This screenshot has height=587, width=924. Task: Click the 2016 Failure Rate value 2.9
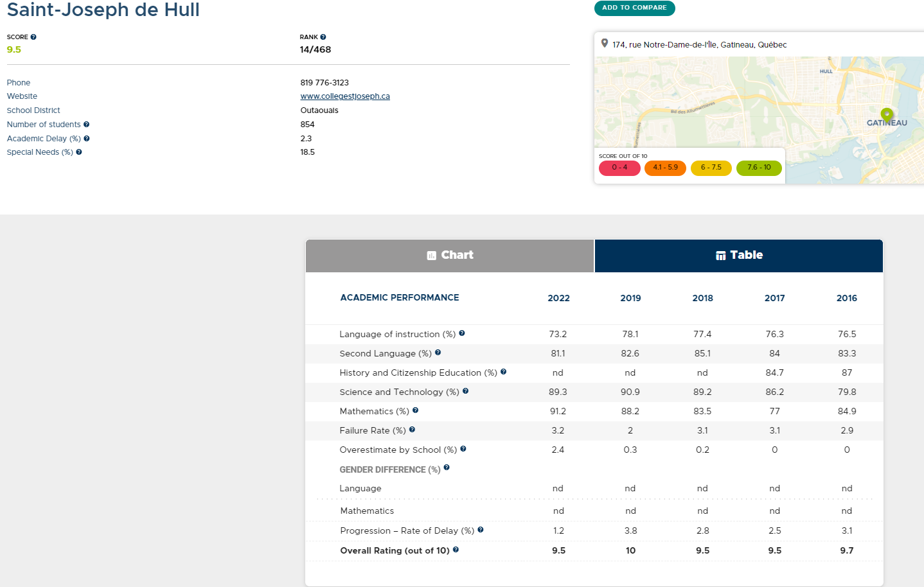pyautogui.click(x=847, y=430)
